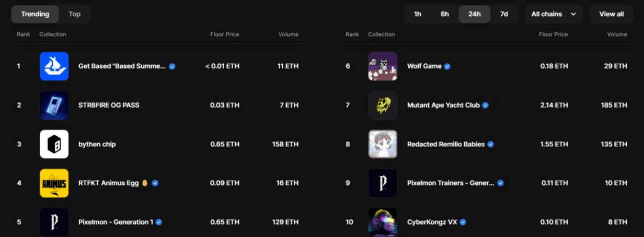Open the STR8FIRE OG PASS thumbnail
The width and height of the screenshot is (644, 237).
tap(54, 105)
